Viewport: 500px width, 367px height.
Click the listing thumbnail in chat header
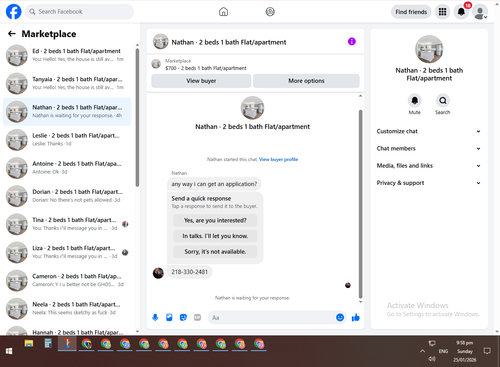tap(160, 42)
